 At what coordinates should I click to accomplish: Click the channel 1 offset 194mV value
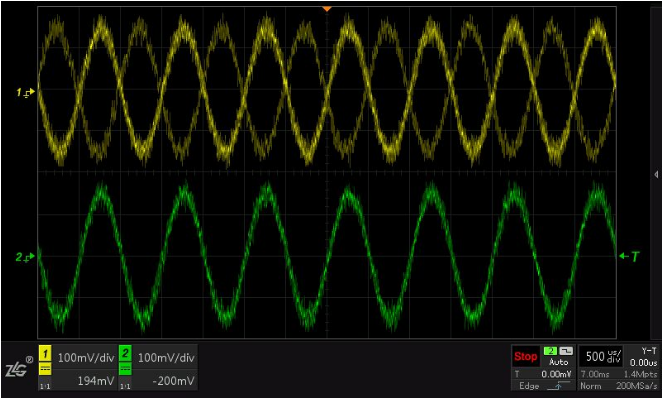coord(96,381)
